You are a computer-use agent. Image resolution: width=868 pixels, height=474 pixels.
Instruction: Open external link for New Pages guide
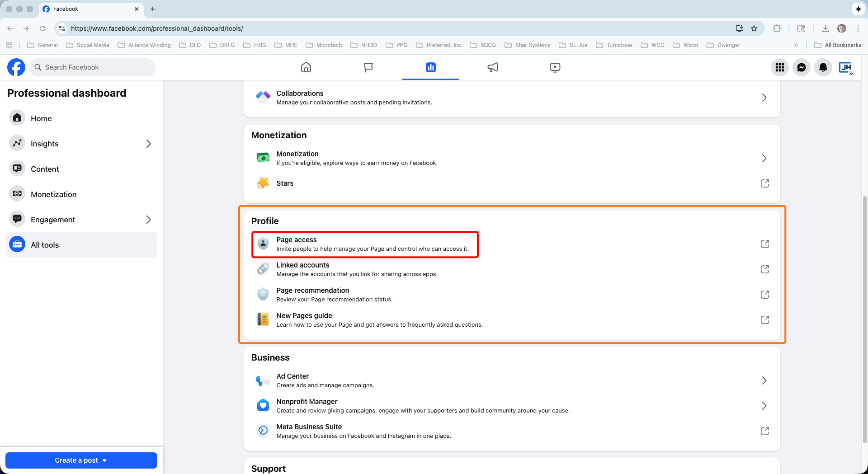(765, 320)
